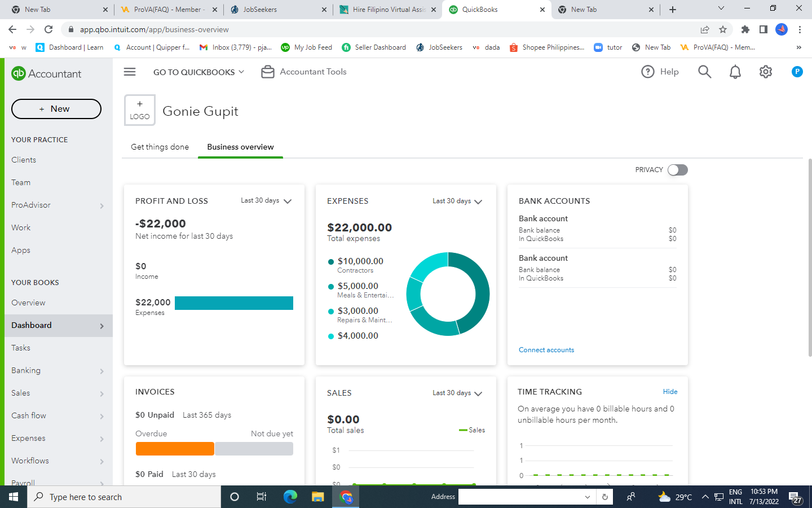Go back in the browser
Screen dimensions: 812x508
coord(12,29)
